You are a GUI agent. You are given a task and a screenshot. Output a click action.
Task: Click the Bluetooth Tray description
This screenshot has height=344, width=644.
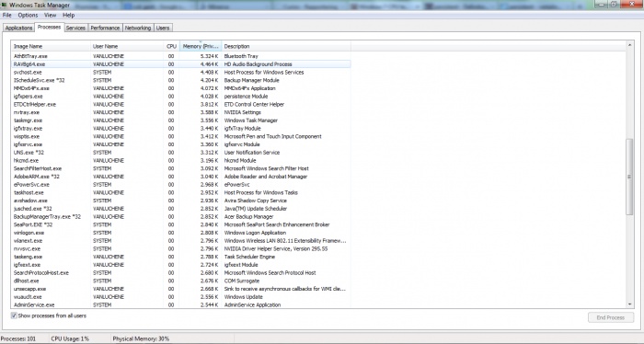[x=241, y=56]
